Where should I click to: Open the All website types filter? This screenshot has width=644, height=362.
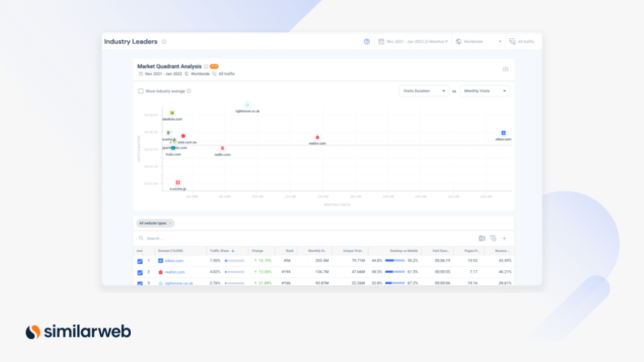[x=155, y=223]
